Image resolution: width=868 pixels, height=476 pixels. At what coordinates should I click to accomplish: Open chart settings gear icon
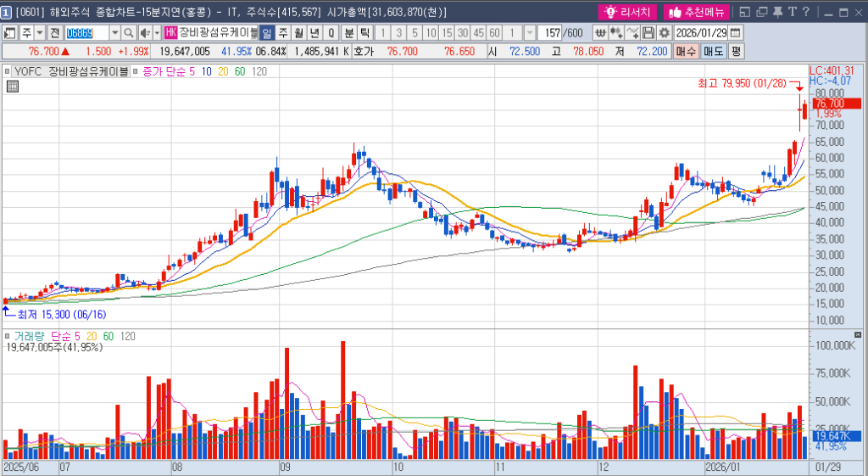(x=664, y=32)
